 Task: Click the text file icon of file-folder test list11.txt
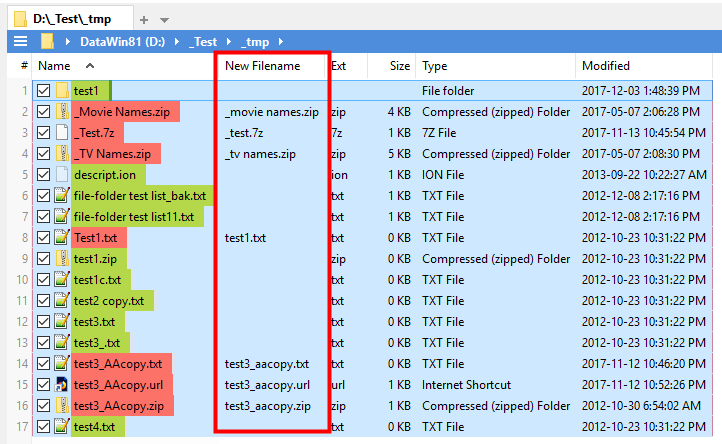tap(62, 216)
